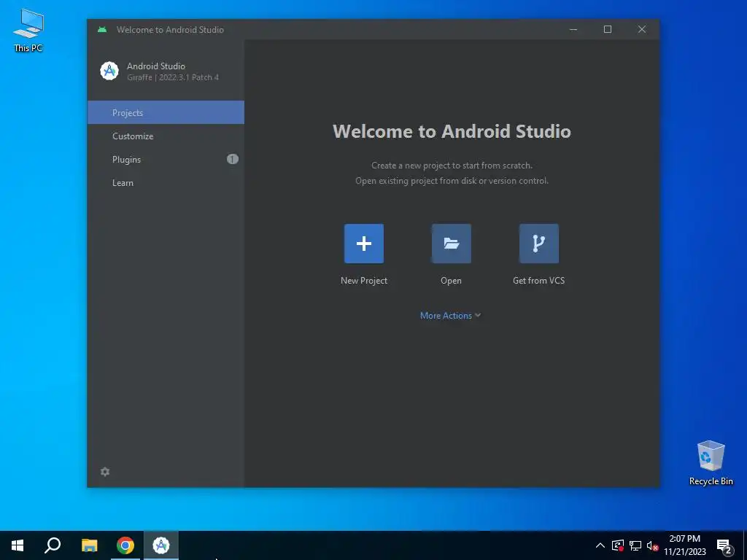Open the Plugins tab
Screen dimensions: 747x560
tap(166, 159)
